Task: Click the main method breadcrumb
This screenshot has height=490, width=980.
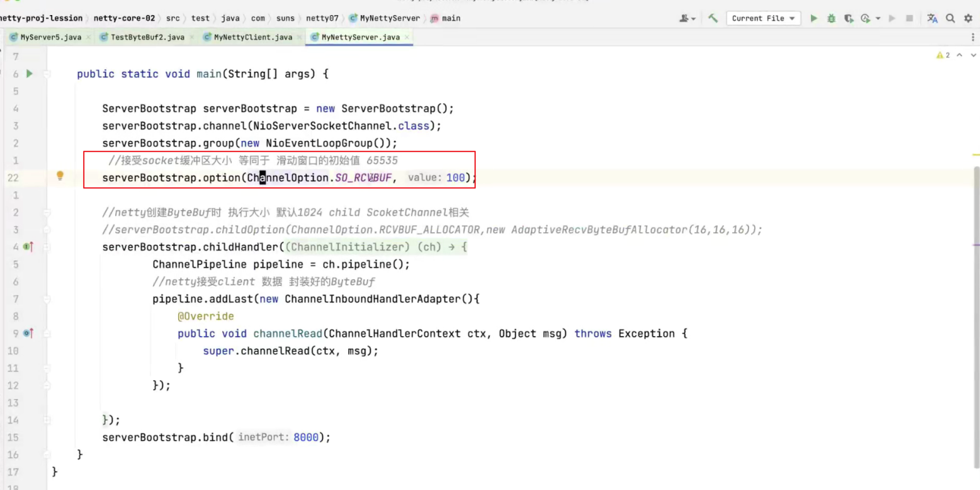Action: pyautogui.click(x=446, y=18)
